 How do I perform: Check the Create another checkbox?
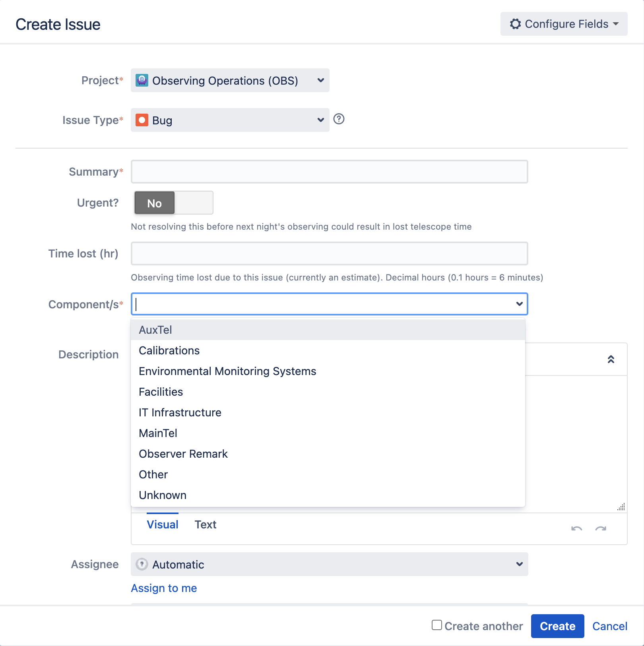click(x=437, y=625)
